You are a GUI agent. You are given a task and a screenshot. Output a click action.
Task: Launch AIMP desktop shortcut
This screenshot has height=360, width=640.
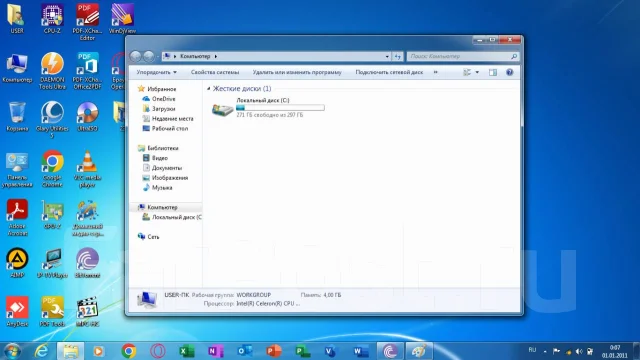[17, 263]
